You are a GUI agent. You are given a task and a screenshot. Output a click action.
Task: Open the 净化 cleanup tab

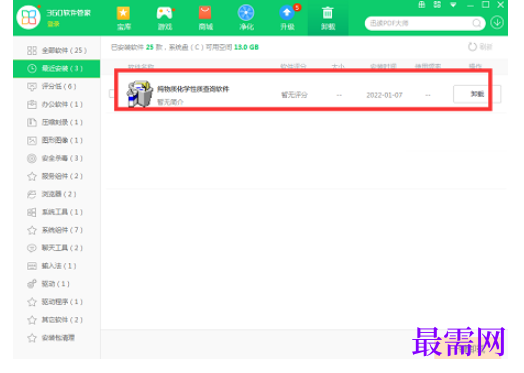246,18
